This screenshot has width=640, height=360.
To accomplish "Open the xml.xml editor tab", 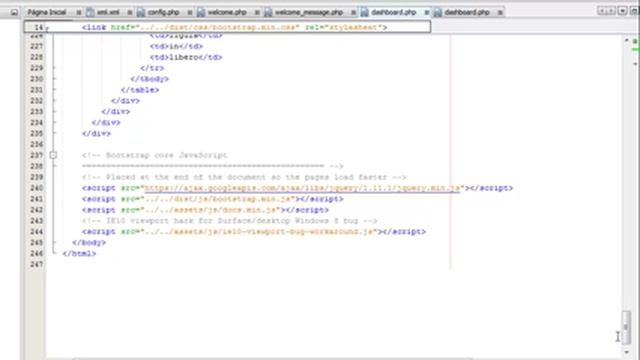I will pos(108,12).
